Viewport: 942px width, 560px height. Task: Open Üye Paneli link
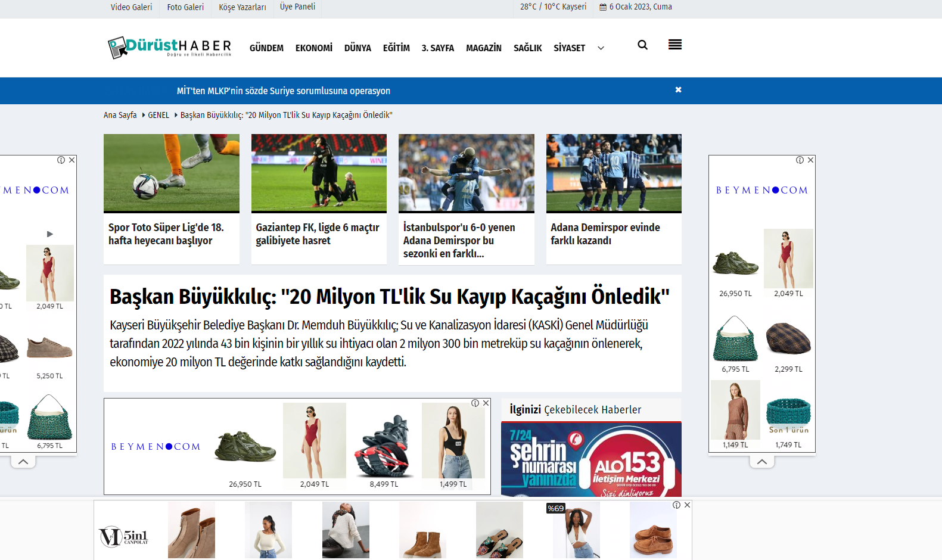[297, 7]
